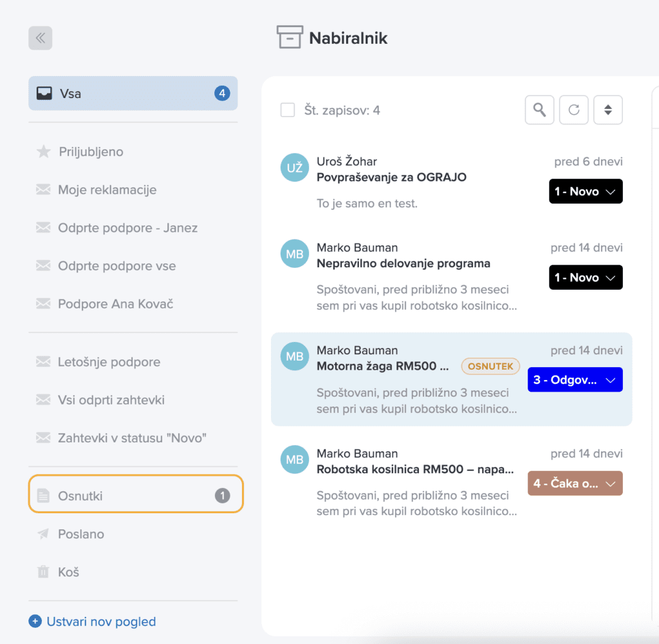Open the Moje reklamacije view
Viewport: 659px width, 644px height.
pyautogui.click(x=107, y=190)
